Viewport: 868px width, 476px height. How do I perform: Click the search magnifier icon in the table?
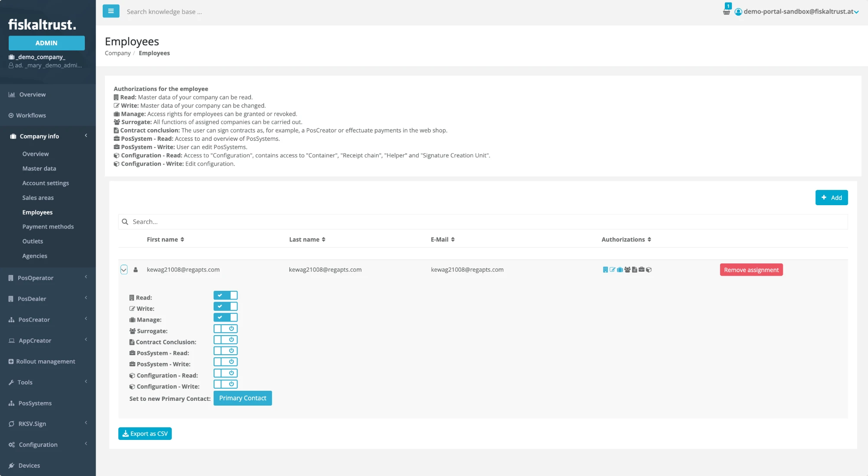coord(125,222)
